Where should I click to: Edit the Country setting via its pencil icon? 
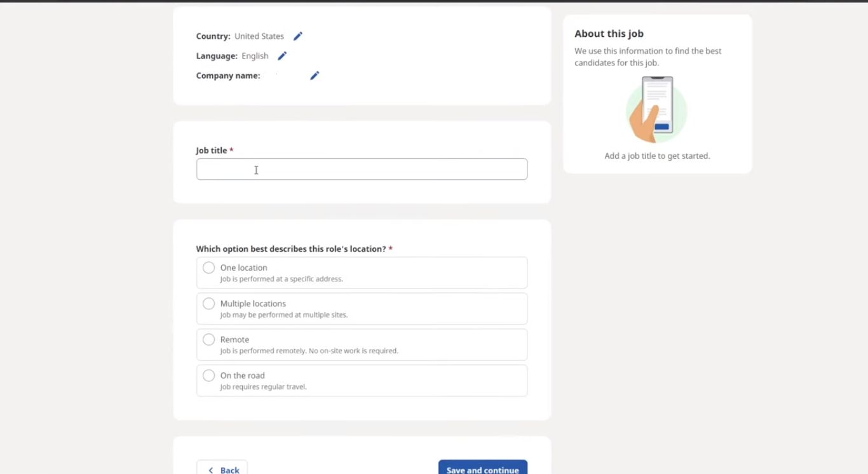tap(297, 36)
